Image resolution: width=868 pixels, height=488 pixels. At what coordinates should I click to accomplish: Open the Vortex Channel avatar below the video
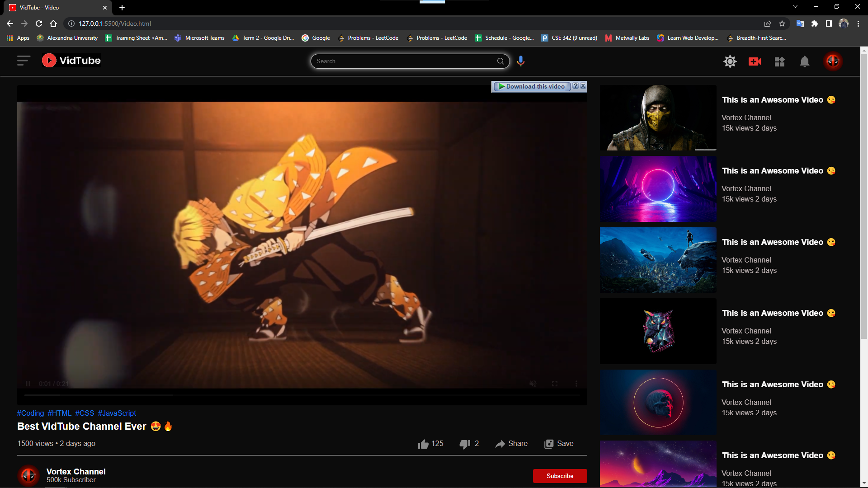(x=28, y=475)
